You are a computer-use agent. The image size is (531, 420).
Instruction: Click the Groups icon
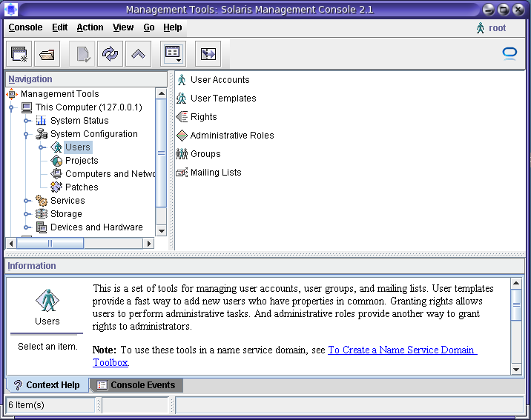(x=182, y=154)
